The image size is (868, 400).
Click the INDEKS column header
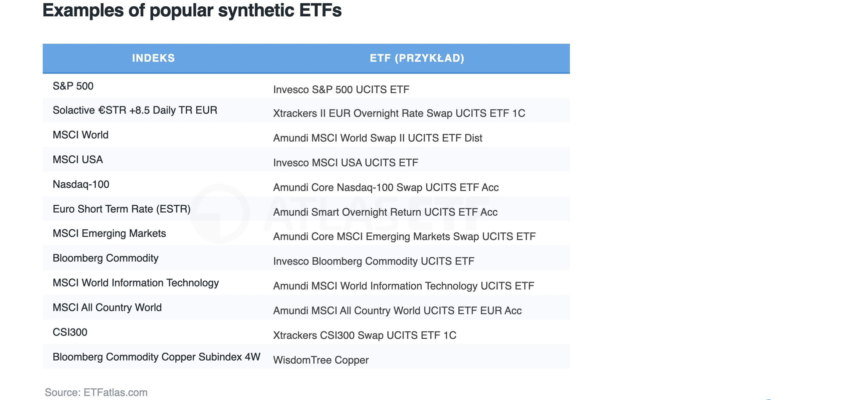pos(153,58)
